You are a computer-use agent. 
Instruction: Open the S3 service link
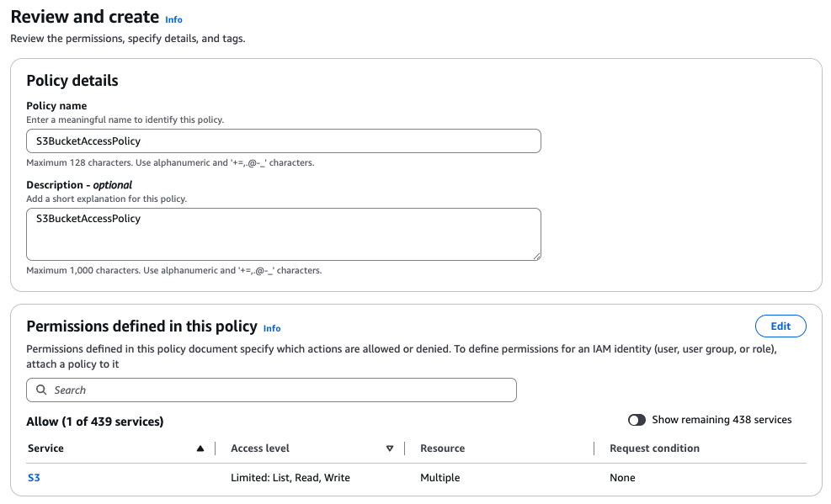[34, 478]
